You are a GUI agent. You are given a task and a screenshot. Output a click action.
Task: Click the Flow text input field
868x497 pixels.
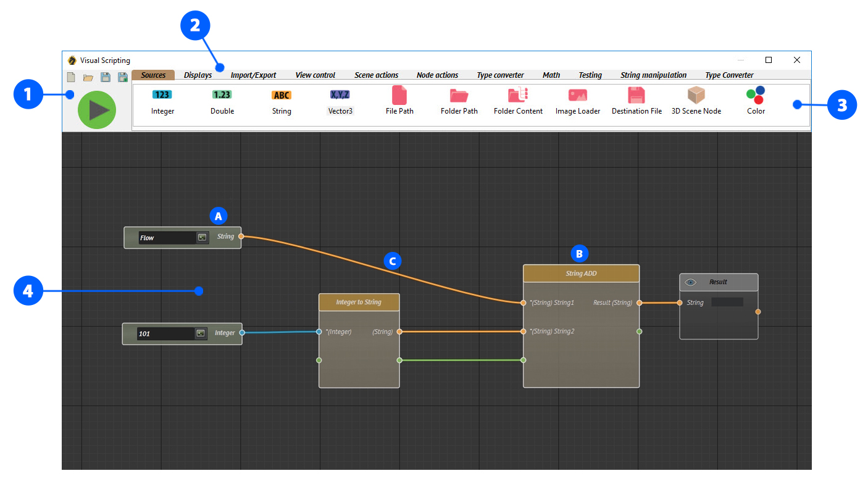coord(167,238)
